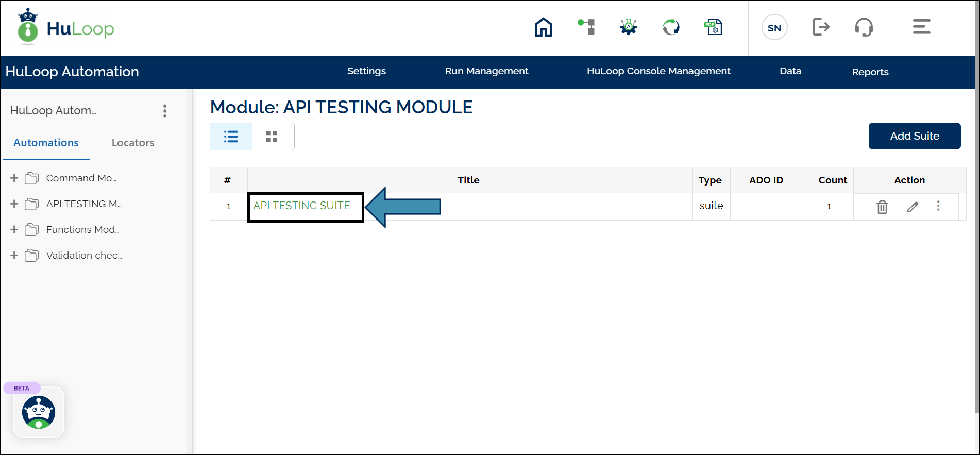Expand the Functions Mod... folder

click(x=14, y=230)
